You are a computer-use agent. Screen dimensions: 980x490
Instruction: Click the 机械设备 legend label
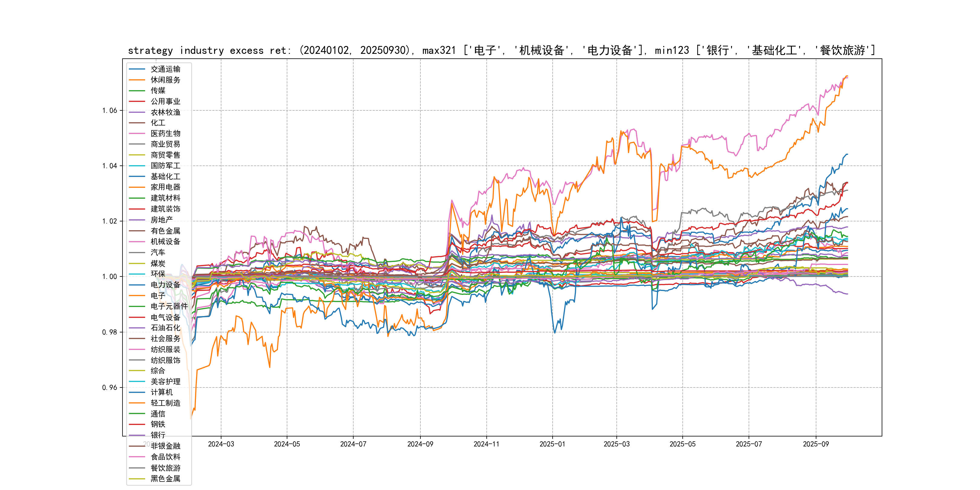pyautogui.click(x=165, y=242)
